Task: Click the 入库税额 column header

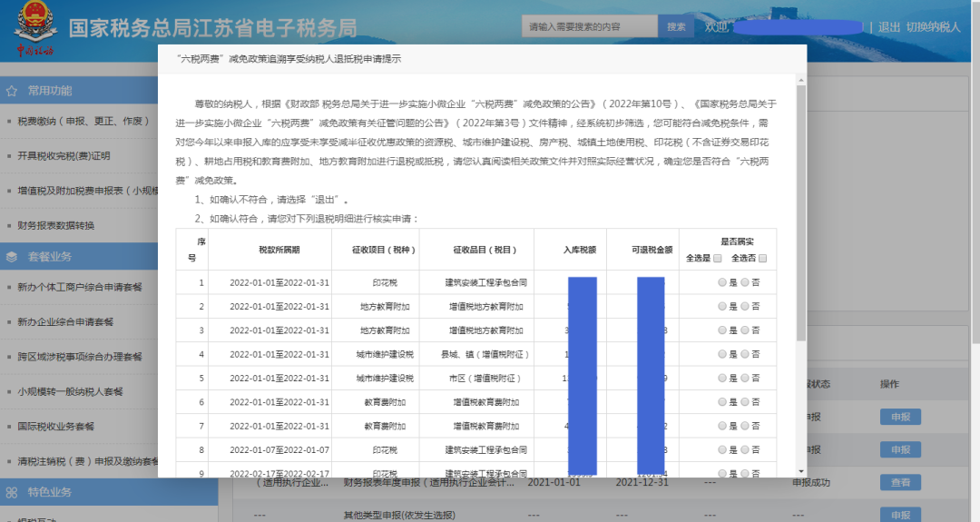Action: point(579,250)
